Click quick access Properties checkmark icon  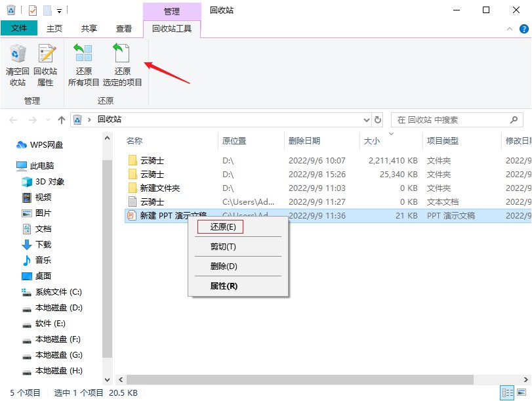33,11
